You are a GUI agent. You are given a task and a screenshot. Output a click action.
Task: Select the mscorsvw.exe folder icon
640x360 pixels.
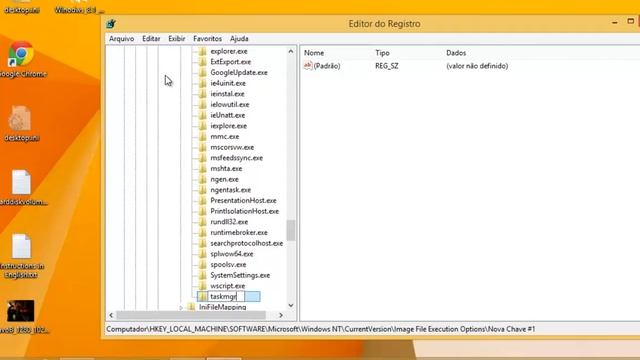pyautogui.click(x=202, y=147)
